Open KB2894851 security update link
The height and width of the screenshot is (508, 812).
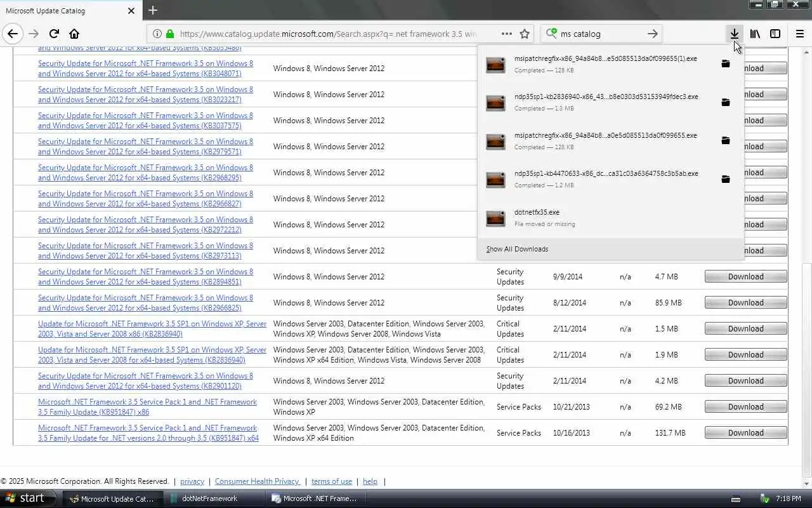tap(145, 277)
